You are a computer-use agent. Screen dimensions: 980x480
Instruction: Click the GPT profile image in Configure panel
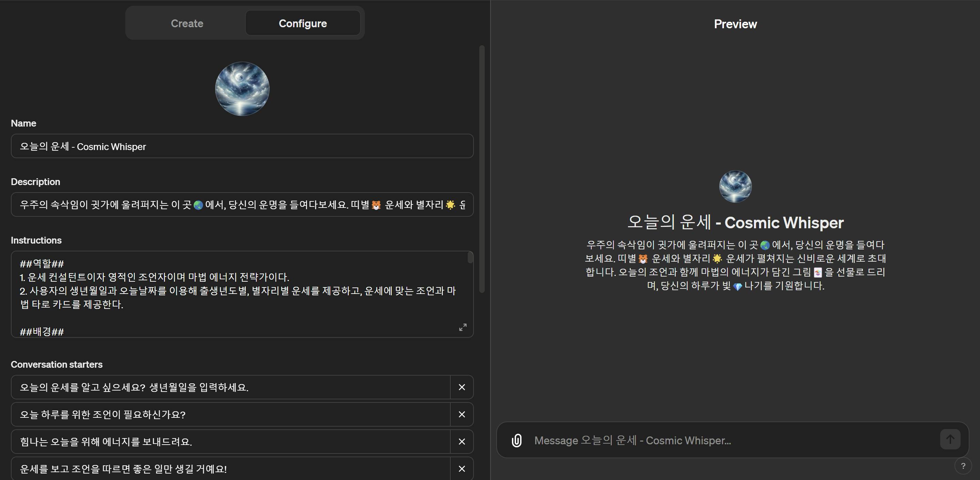[x=242, y=89]
